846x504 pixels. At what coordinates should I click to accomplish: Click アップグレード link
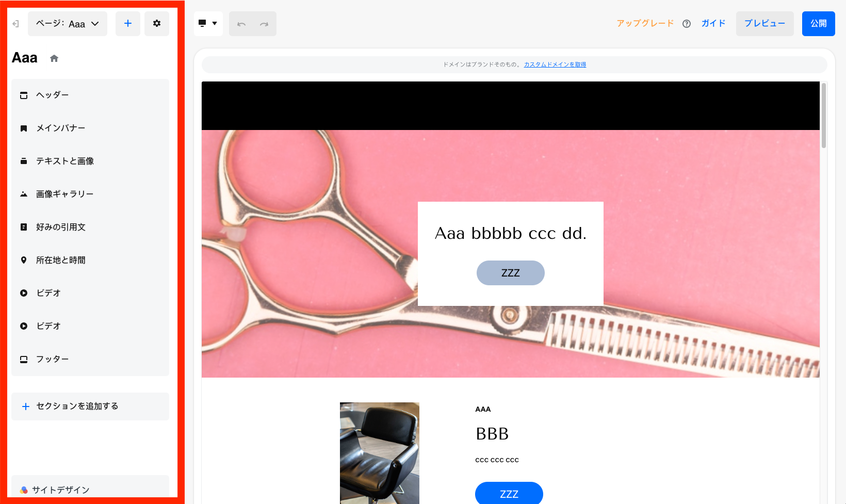point(645,24)
